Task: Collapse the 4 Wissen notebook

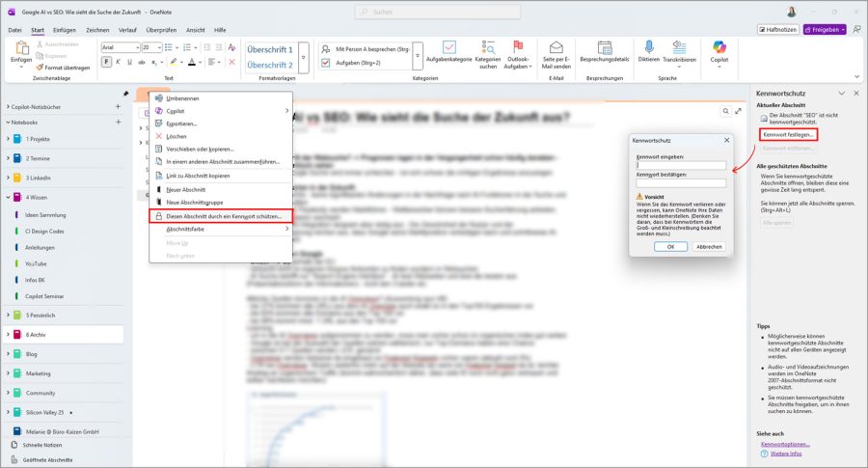Action: (8, 197)
